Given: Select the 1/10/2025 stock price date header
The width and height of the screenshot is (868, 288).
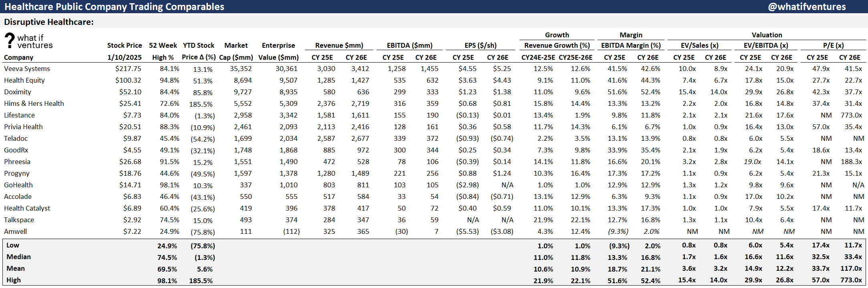Looking at the screenshot, I should tap(124, 57).
